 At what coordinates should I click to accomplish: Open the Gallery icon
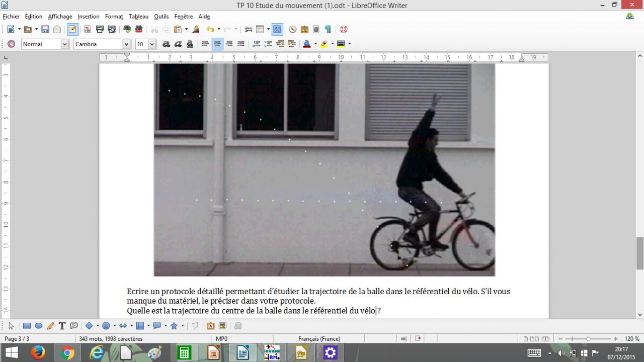click(x=304, y=29)
